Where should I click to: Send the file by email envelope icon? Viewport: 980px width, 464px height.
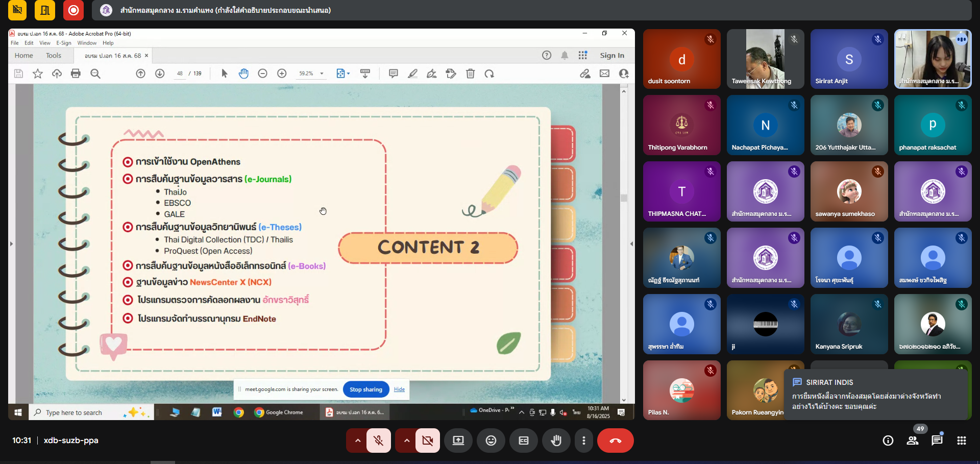point(604,74)
